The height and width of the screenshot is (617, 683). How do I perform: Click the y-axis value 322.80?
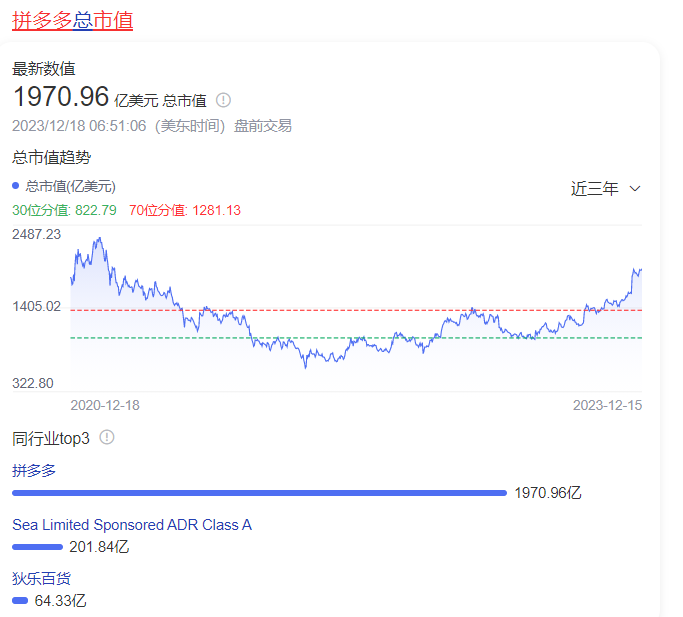(33, 383)
